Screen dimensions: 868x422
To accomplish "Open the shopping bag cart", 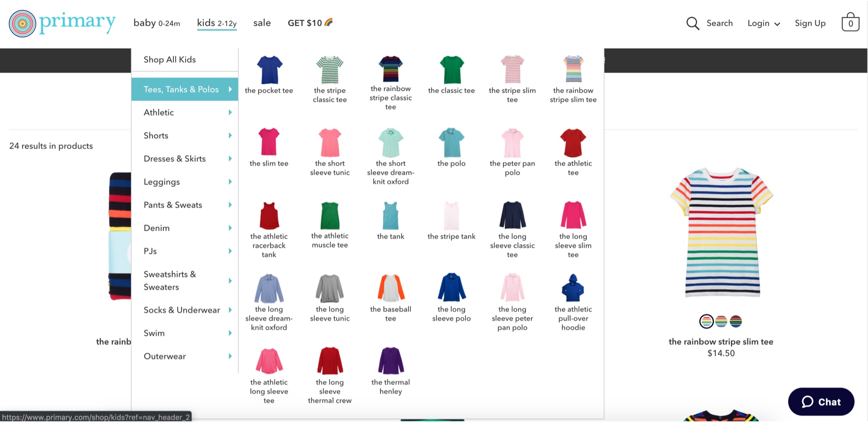I will [x=850, y=22].
